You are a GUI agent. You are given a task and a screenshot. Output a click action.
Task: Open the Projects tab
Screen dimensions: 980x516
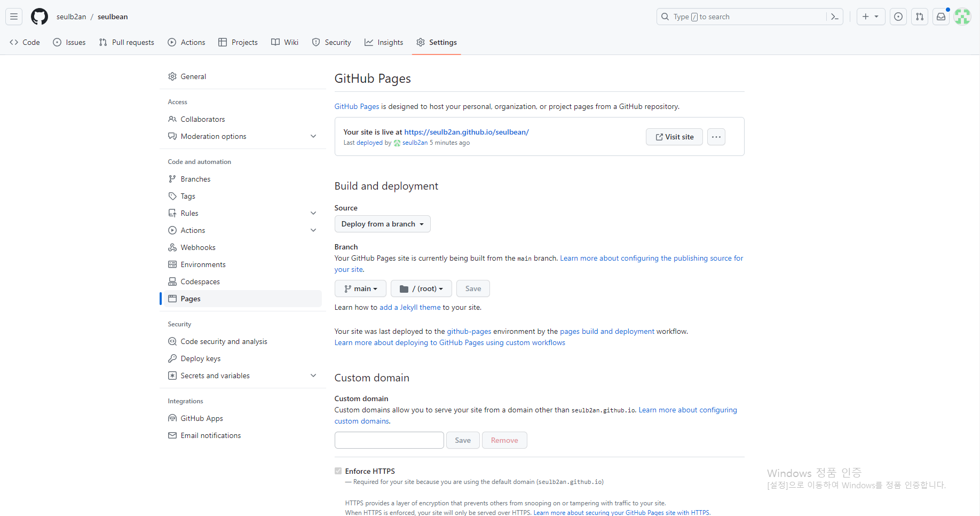(x=238, y=42)
